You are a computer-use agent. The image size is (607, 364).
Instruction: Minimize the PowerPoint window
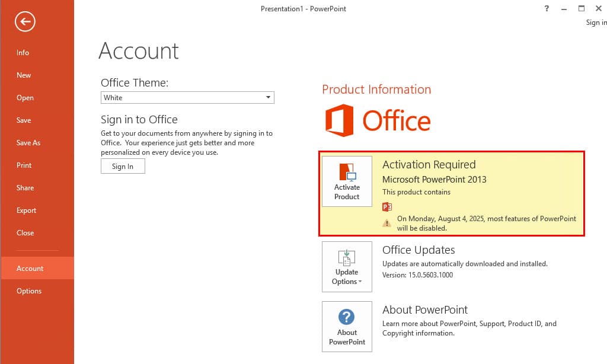(x=564, y=8)
